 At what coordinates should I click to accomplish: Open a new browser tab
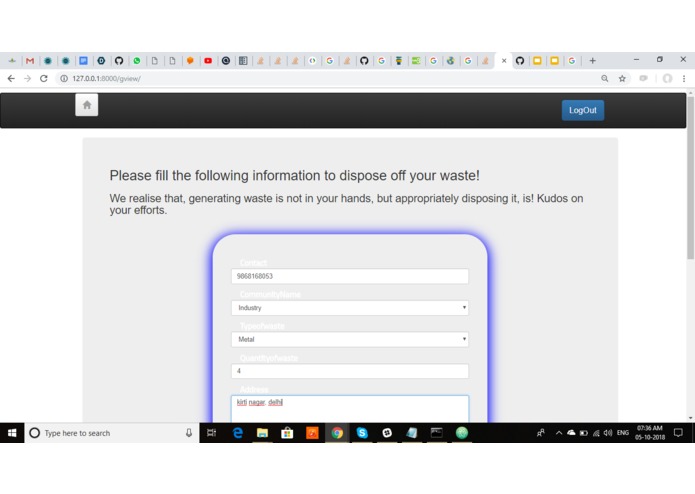(x=592, y=61)
